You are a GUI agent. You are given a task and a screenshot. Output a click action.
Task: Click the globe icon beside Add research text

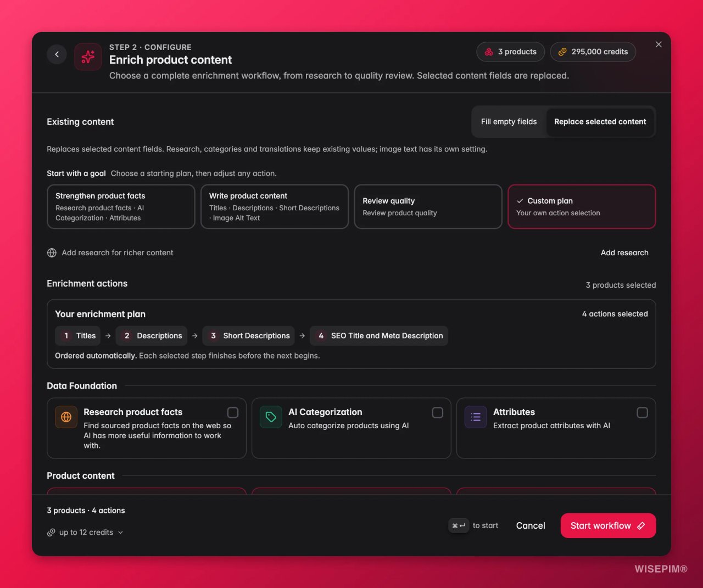[52, 253]
